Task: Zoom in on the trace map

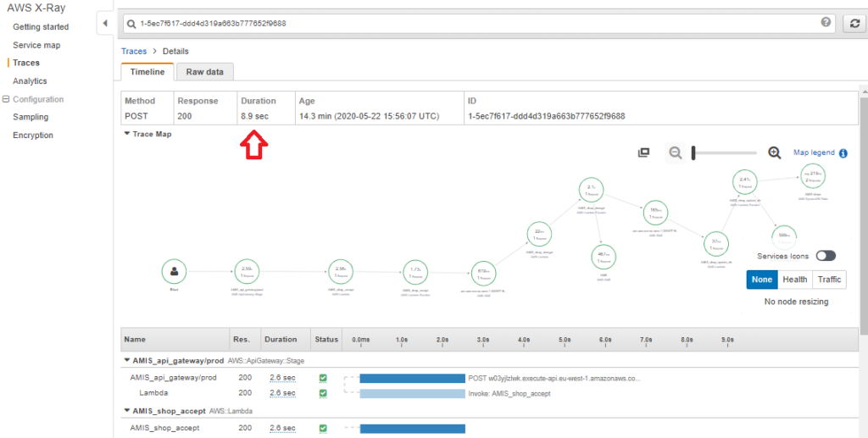Action: pos(774,152)
